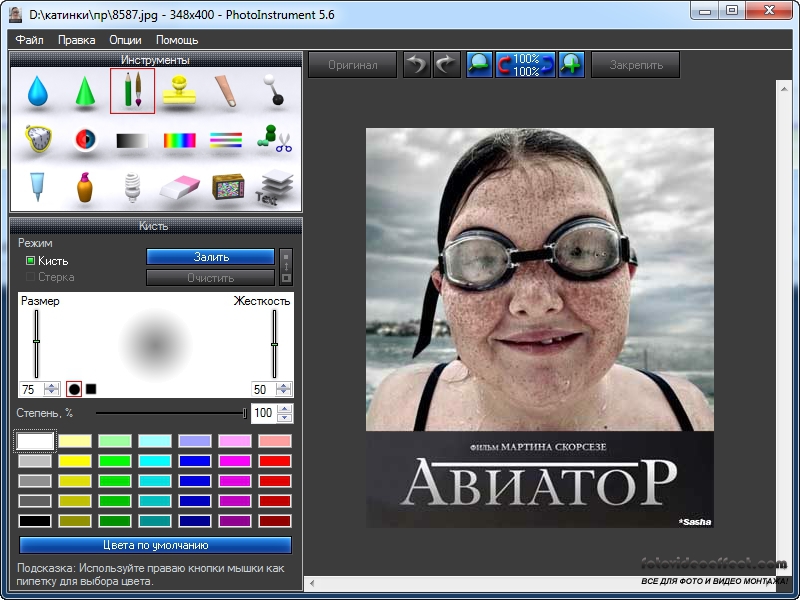This screenshot has height=600, width=800.
Task: Select the yellow Stamp clone tool
Action: 179,90
